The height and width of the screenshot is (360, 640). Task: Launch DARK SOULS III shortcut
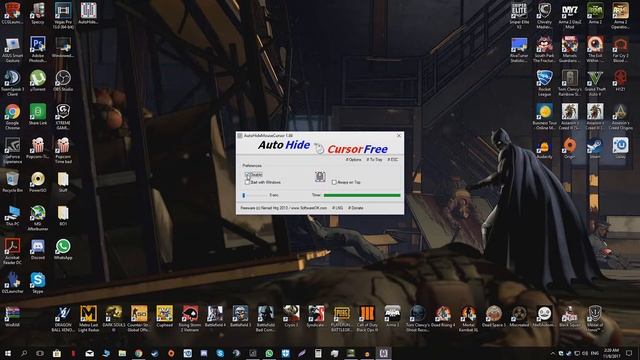113,319
